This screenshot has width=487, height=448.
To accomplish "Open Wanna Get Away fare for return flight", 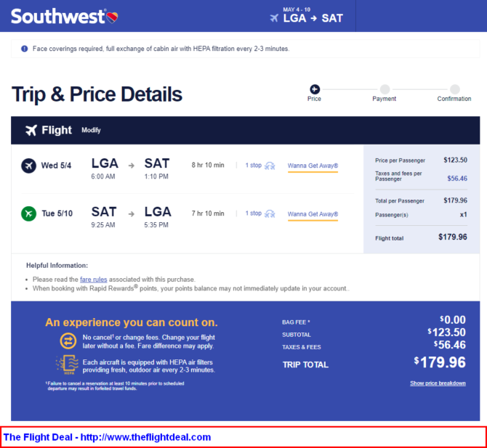I will (313, 214).
